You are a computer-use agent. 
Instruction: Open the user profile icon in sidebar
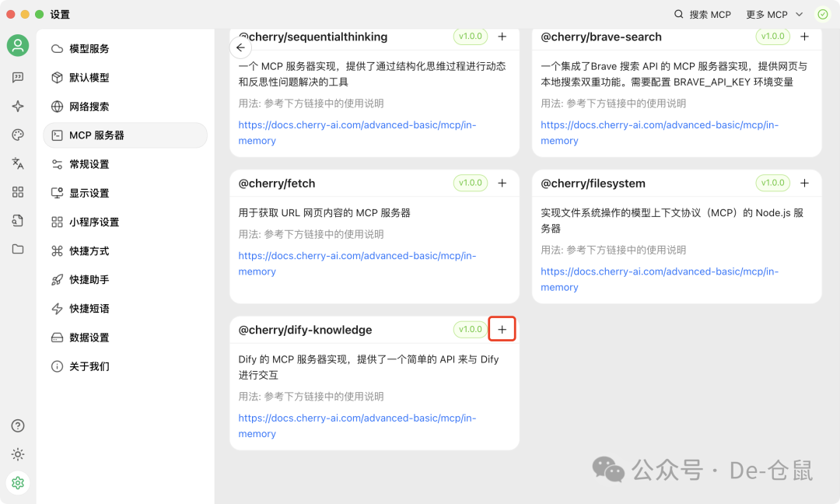[x=17, y=45]
